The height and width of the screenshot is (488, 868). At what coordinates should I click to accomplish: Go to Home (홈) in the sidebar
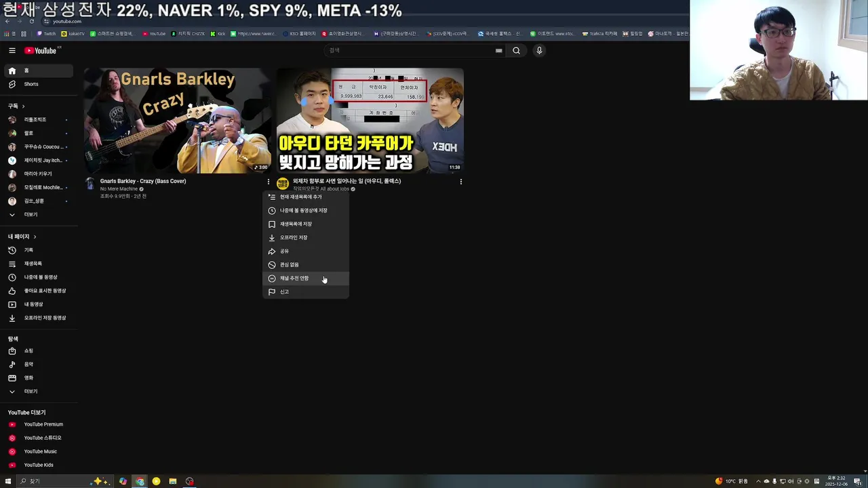coord(38,70)
